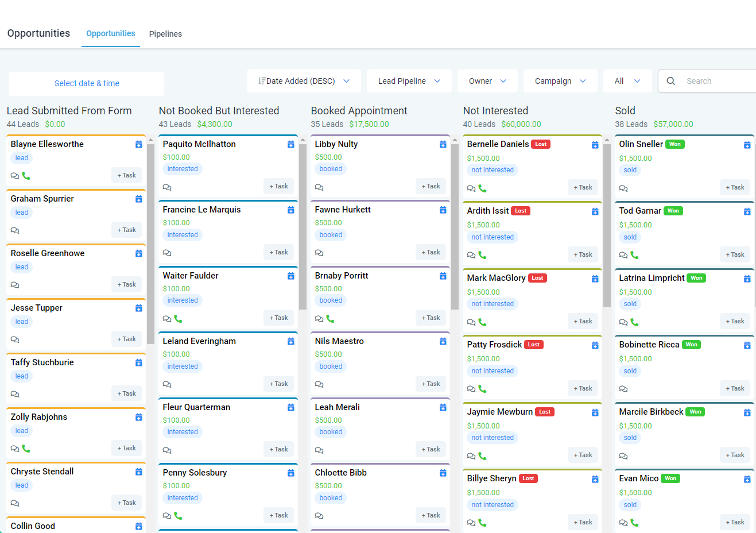
Task: Click phone icon on Waiter Faulder card
Action: (178, 318)
